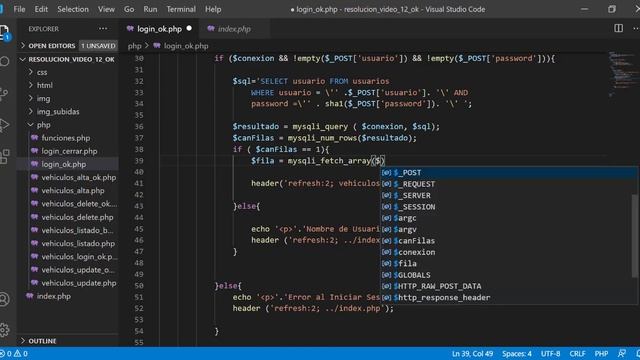Click the Split Editor icon

click(618, 28)
